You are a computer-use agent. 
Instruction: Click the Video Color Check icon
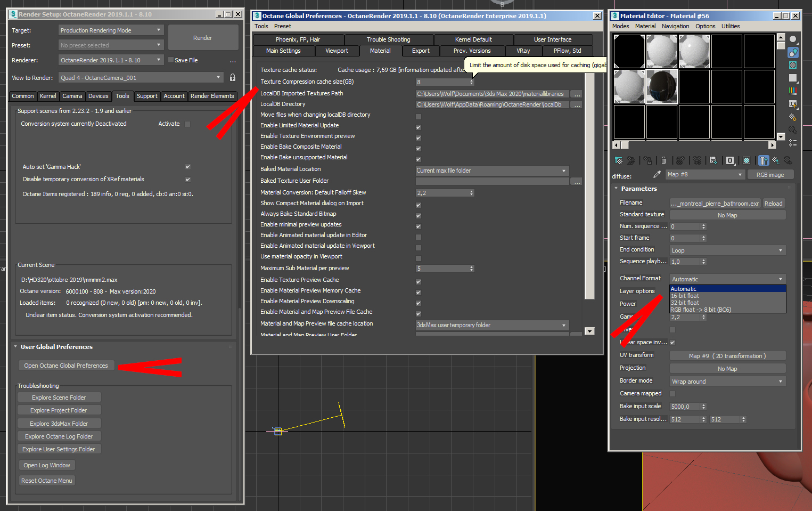tap(793, 91)
